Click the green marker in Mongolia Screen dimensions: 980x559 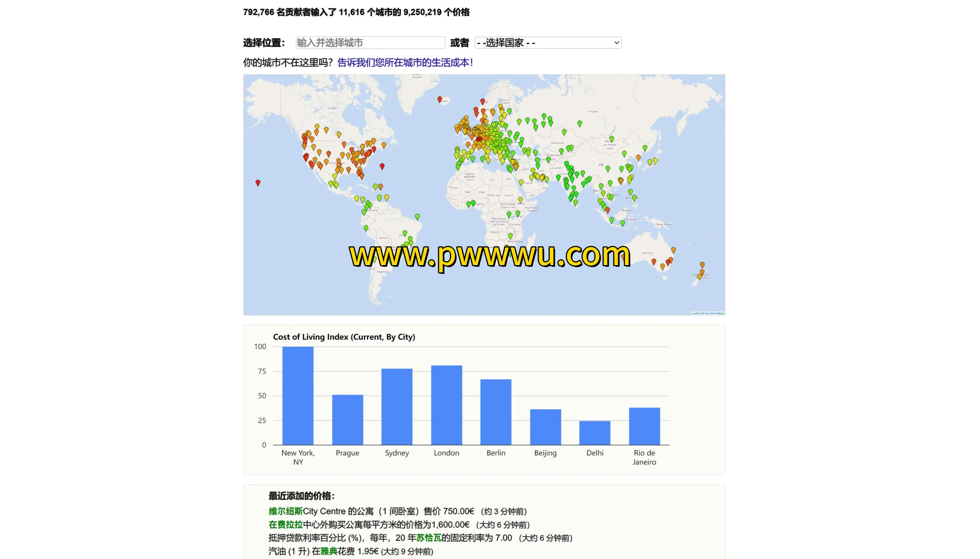pyautogui.click(x=611, y=139)
